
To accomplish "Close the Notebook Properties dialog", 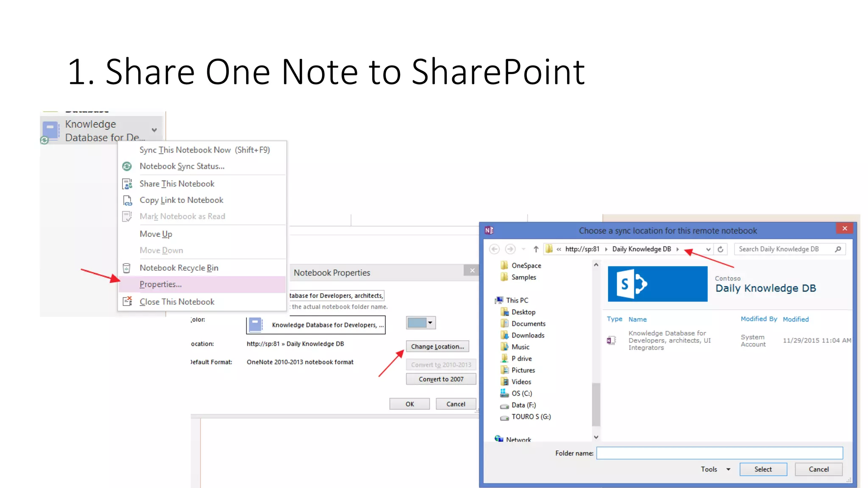I will (472, 271).
